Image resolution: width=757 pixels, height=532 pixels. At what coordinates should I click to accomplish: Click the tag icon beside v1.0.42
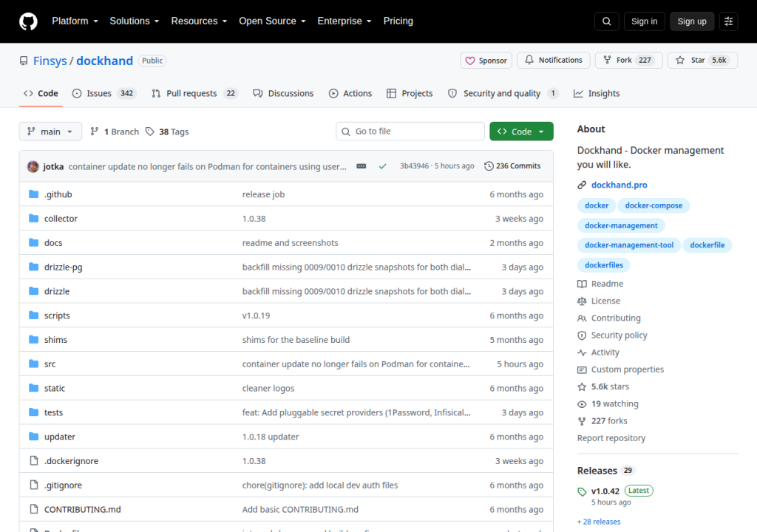[582, 492]
